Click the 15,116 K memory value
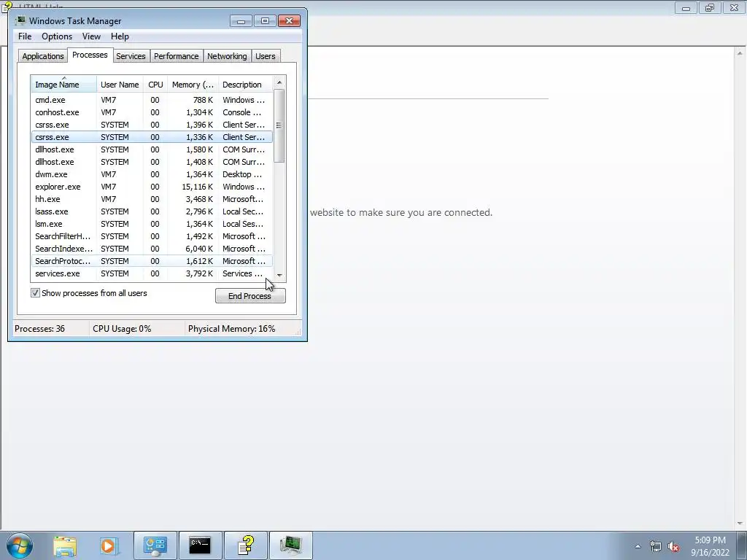The width and height of the screenshot is (747, 560). pyautogui.click(x=197, y=187)
